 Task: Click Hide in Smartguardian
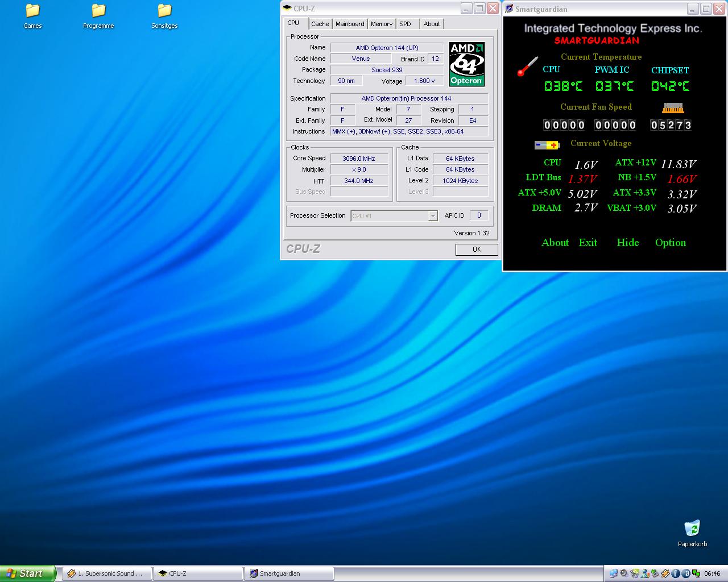627,243
